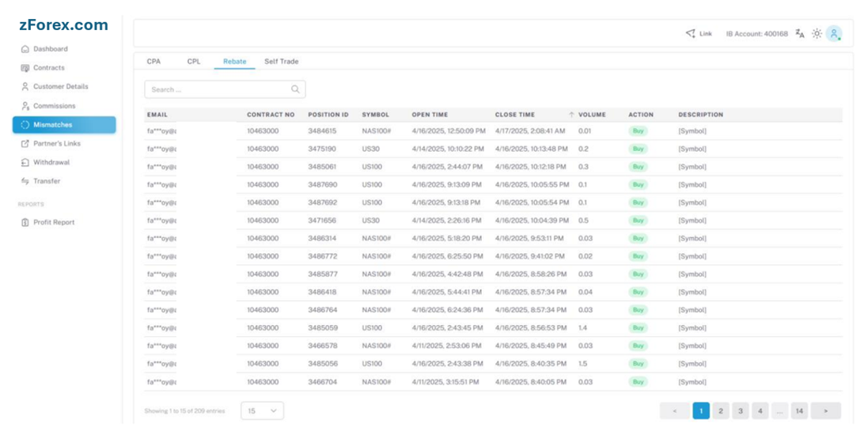Click close time 4/16/2025, 8:45:49 PM
Image resolution: width=868 pixels, height=435 pixels.
pos(531,346)
